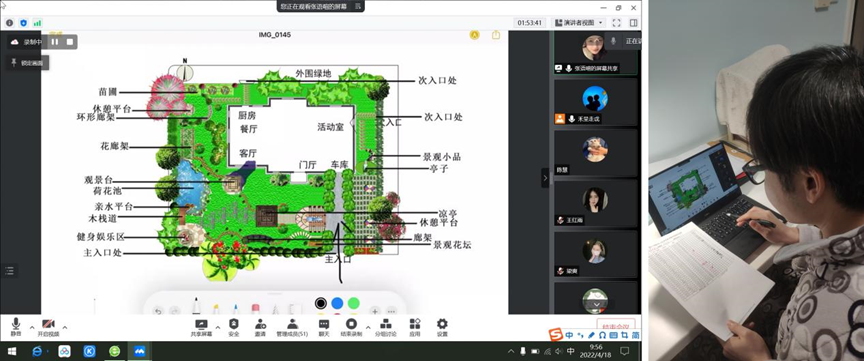Open 管理成员(51) member management
The image size is (864, 361).
(292, 327)
